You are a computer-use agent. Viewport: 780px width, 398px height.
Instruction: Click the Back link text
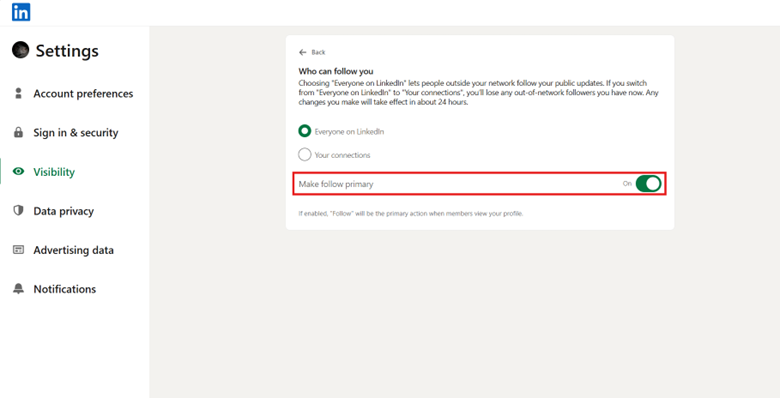coord(318,52)
